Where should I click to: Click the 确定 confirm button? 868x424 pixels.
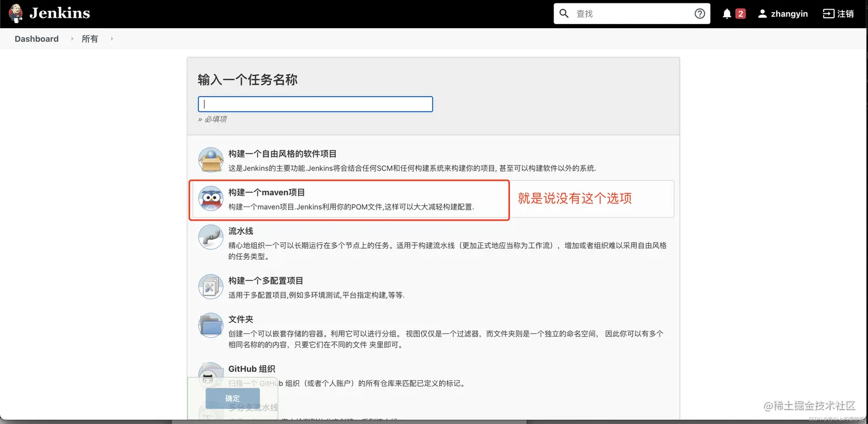[232, 398]
